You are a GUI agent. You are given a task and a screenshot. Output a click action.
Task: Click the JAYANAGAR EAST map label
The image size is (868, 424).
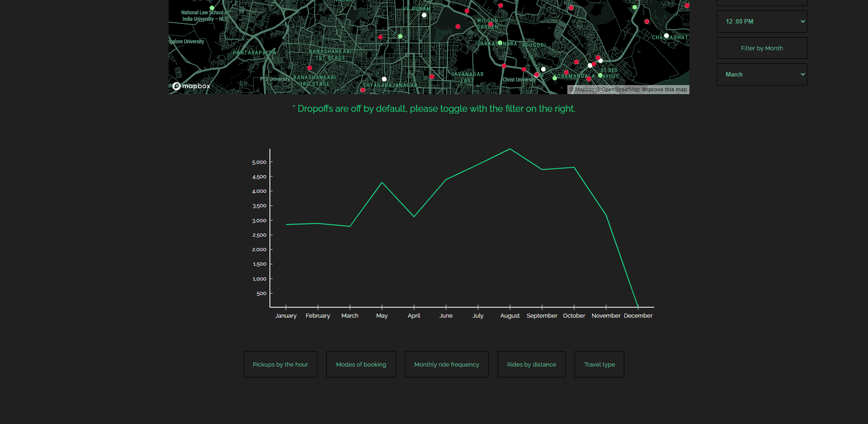pyautogui.click(x=467, y=77)
